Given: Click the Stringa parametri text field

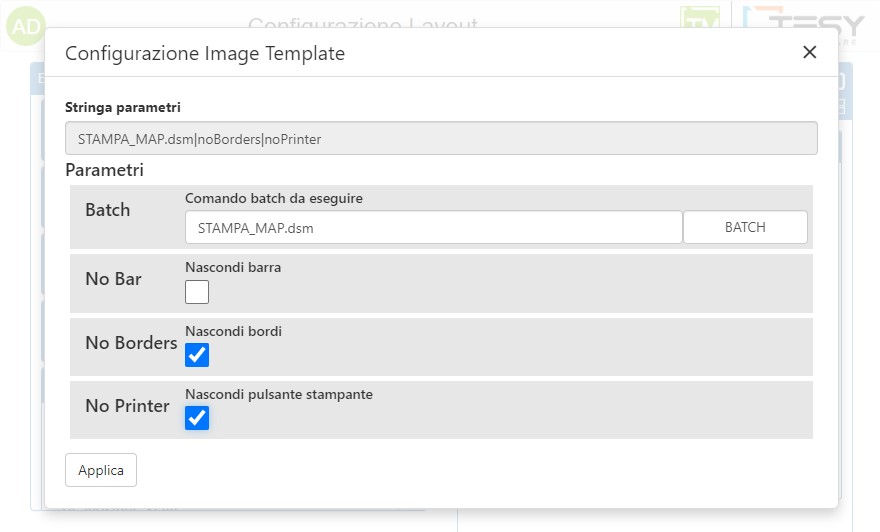Looking at the screenshot, I should 441,139.
